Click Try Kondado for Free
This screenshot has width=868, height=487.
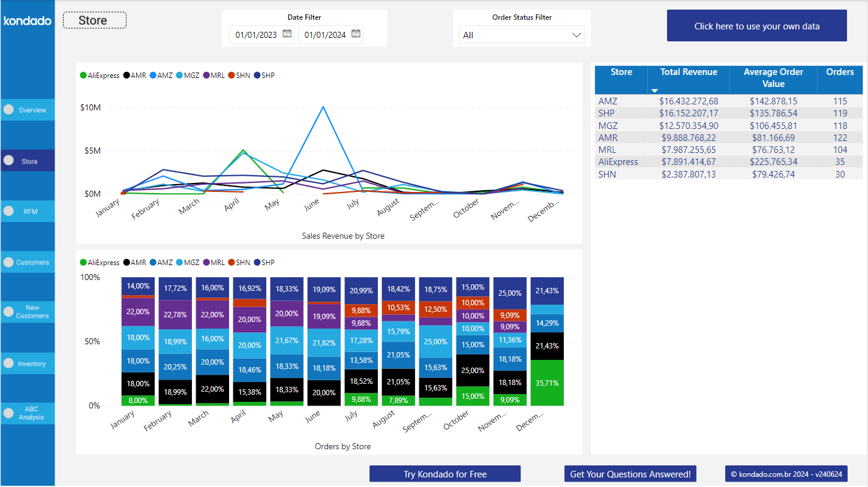444,473
